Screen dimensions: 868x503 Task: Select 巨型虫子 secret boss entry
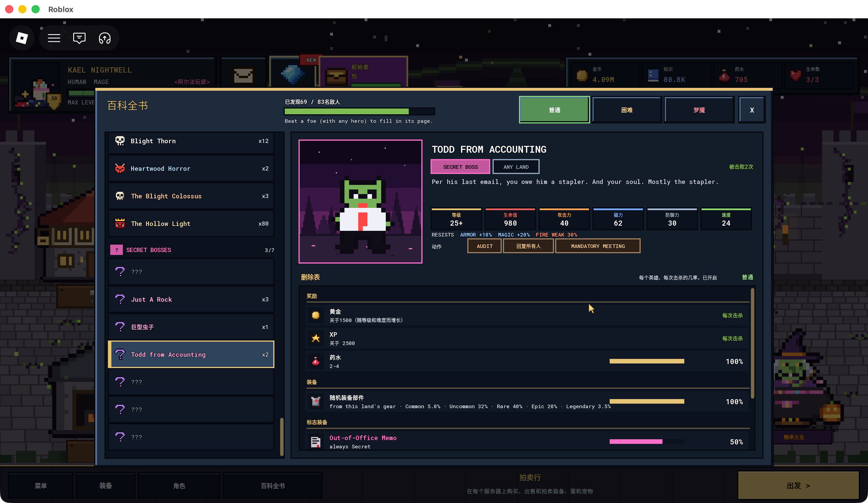click(x=191, y=327)
